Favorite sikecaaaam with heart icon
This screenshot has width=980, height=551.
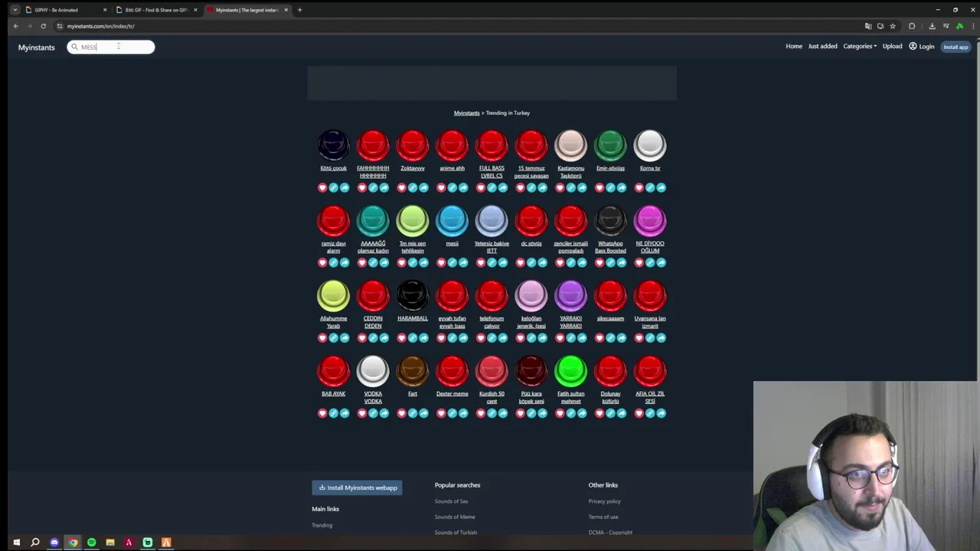point(599,337)
